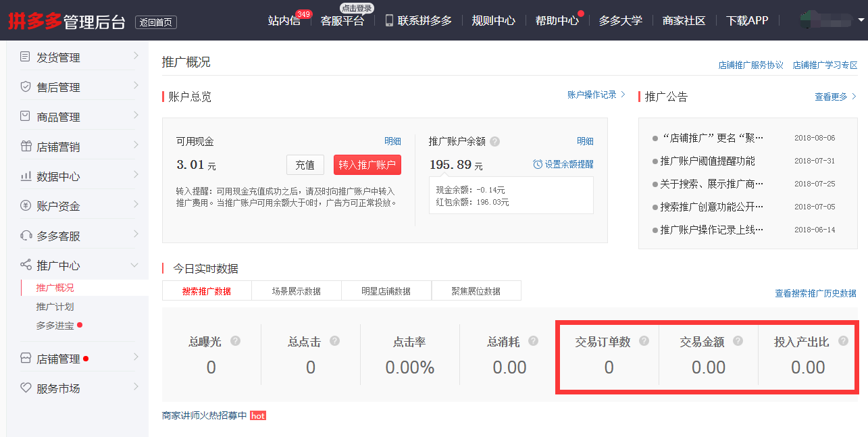The height and width of the screenshot is (437, 868).
Task: Click 明细 link under 推广账户余额
Action: coord(585,141)
